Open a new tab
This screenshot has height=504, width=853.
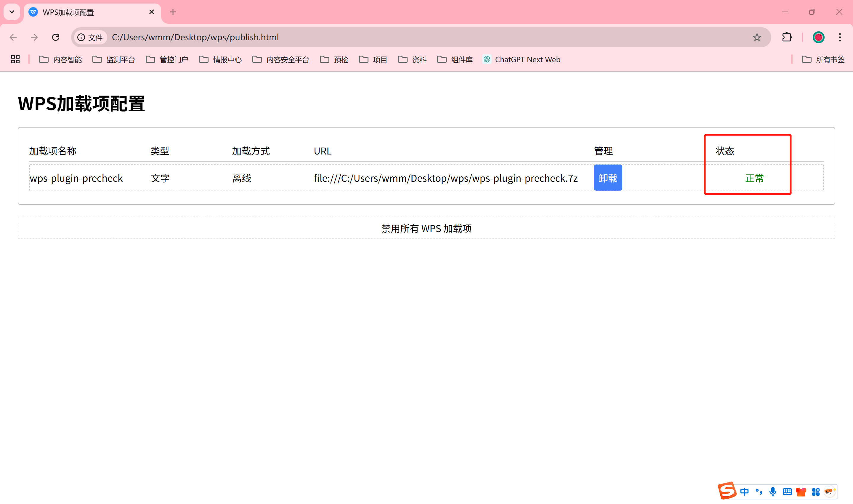173,12
